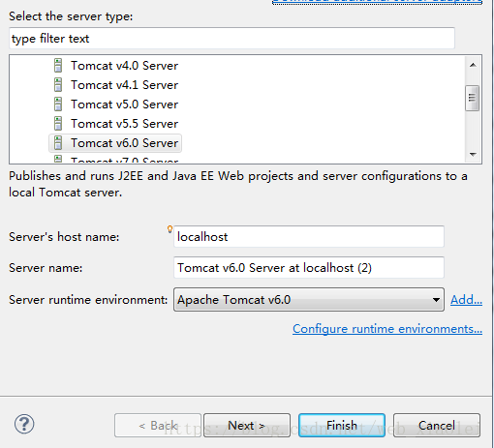Screen dimensions: 494x448
Task: Open the Server runtime environment dropdown
Action: pyautogui.click(x=309, y=300)
